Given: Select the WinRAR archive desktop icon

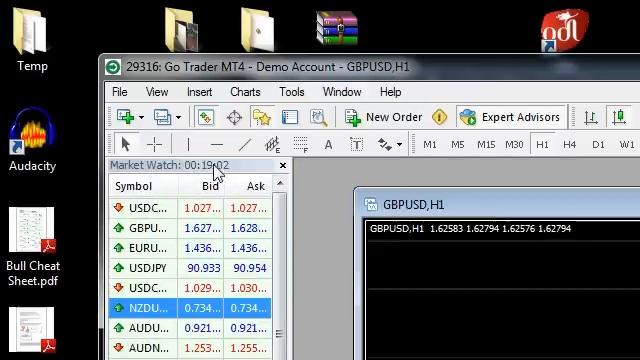Looking at the screenshot, I should coord(337,28).
